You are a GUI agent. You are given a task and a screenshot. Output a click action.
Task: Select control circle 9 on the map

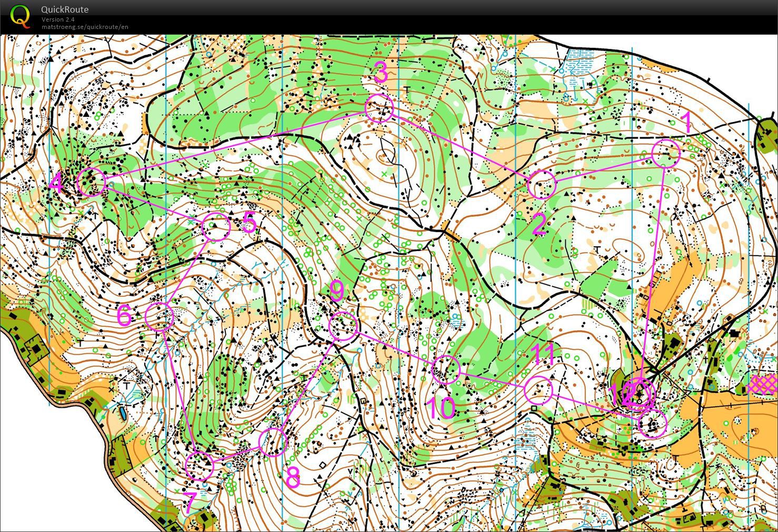pos(343,326)
